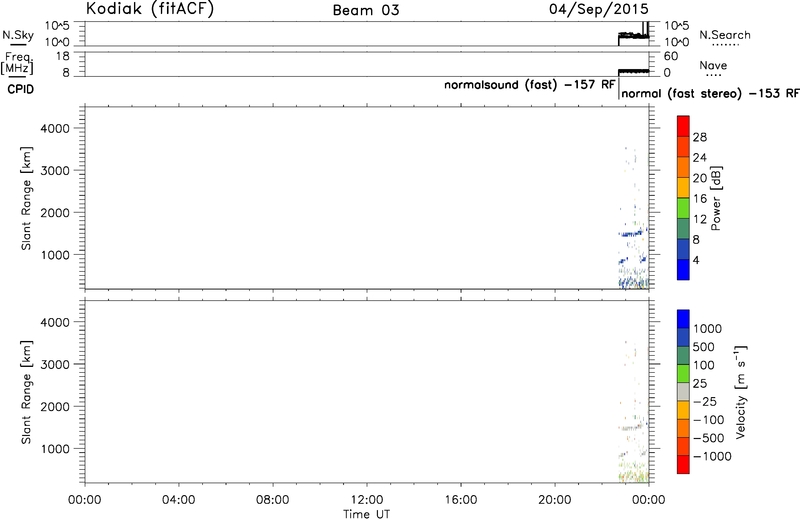
Task: Click the 'Freq. [MHz]' axis label
Action: [19, 63]
